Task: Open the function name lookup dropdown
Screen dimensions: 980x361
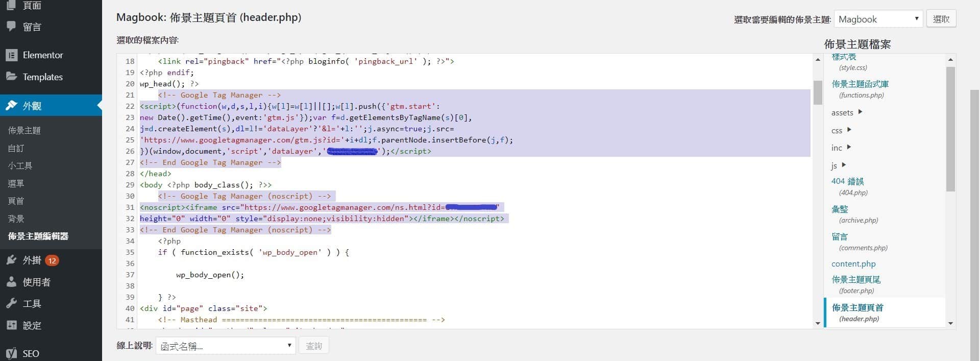Action: point(225,346)
